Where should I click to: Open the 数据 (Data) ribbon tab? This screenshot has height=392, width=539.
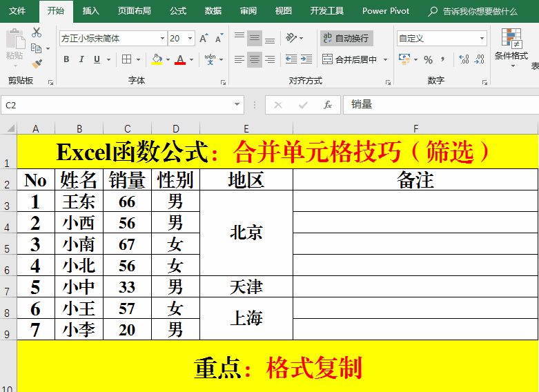click(213, 11)
